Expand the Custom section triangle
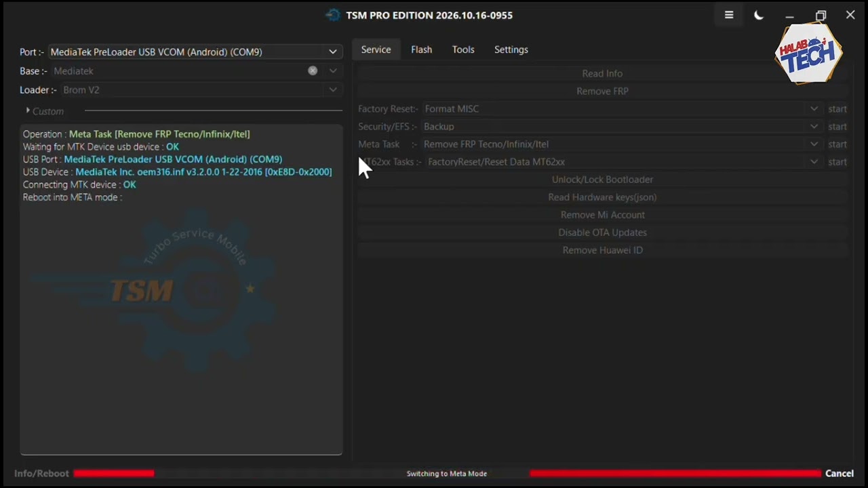The height and width of the screenshot is (488, 868). click(28, 110)
